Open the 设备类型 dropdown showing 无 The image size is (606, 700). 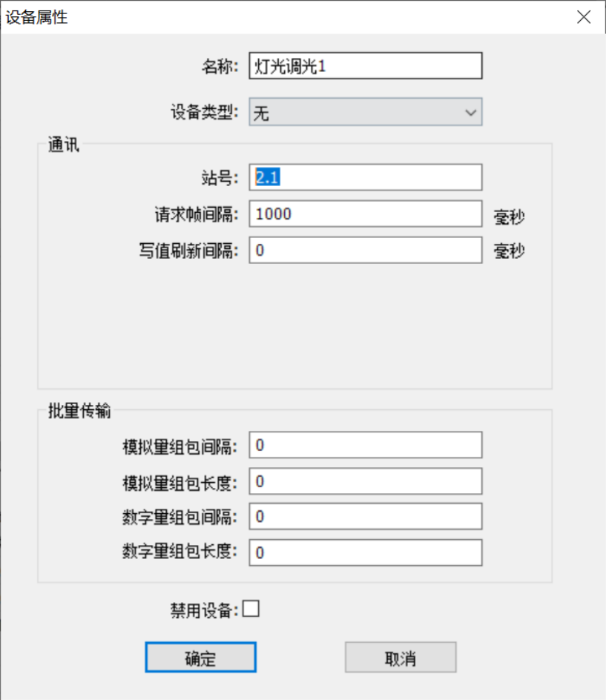coord(365,112)
